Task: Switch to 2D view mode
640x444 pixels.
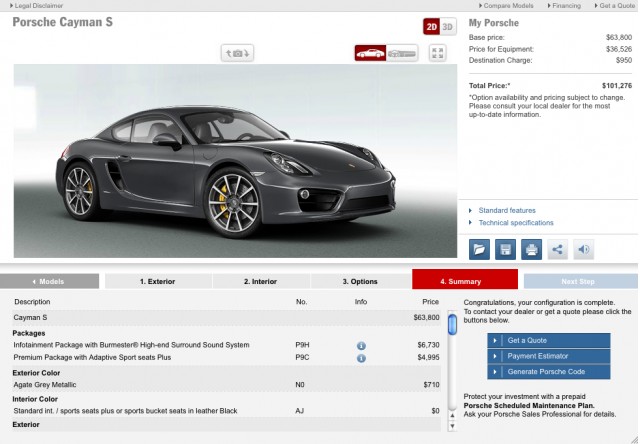Action: [431, 27]
